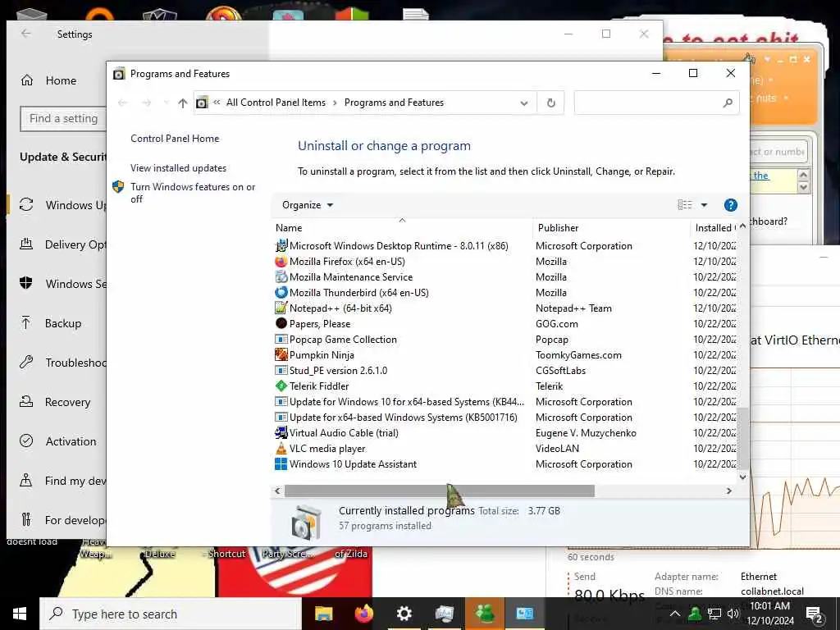Click the Windows 10 Update Assistant icon
The width and height of the screenshot is (840, 630).
click(281, 464)
